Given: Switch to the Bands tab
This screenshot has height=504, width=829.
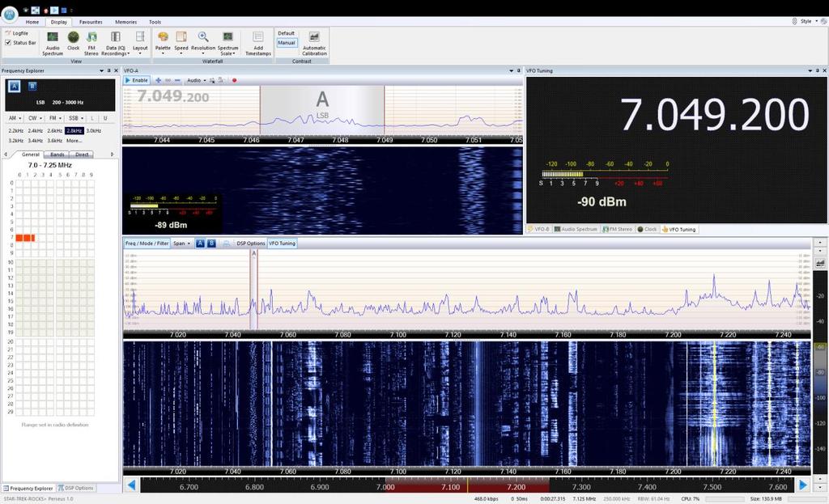Looking at the screenshot, I should tap(57, 155).
